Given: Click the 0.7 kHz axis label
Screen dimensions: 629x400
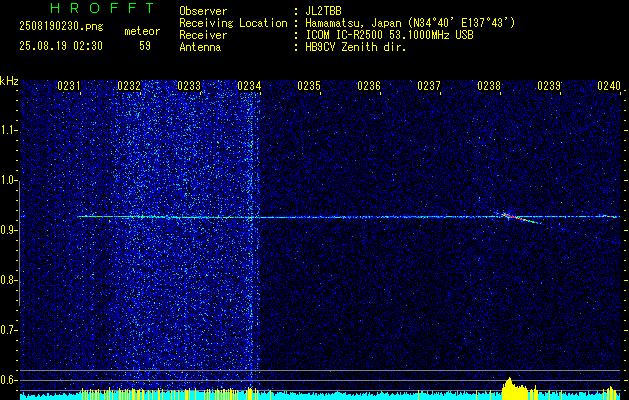Looking at the screenshot, I should (8, 330).
